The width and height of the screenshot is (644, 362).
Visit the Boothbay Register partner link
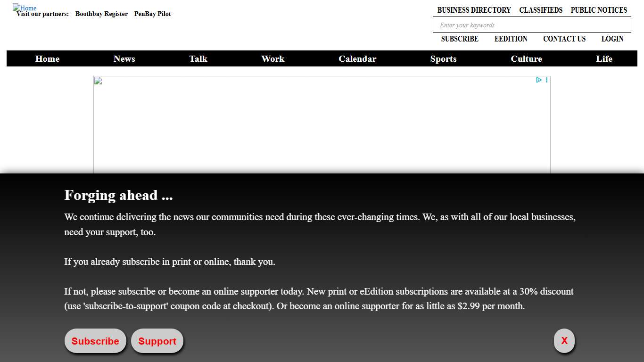coord(101,14)
